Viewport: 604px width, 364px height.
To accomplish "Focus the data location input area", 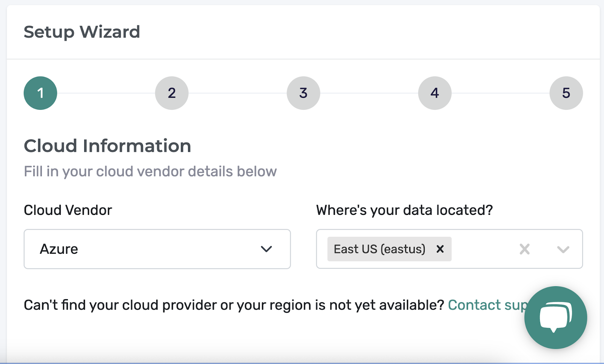I will click(x=483, y=249).
